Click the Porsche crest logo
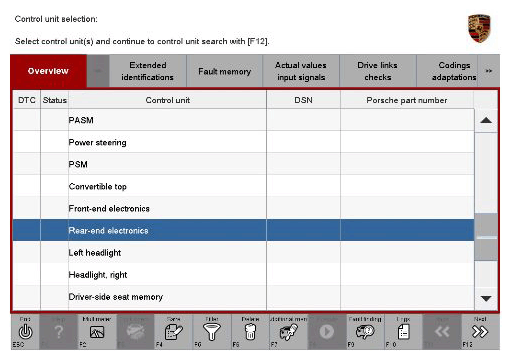 (479, 28)
